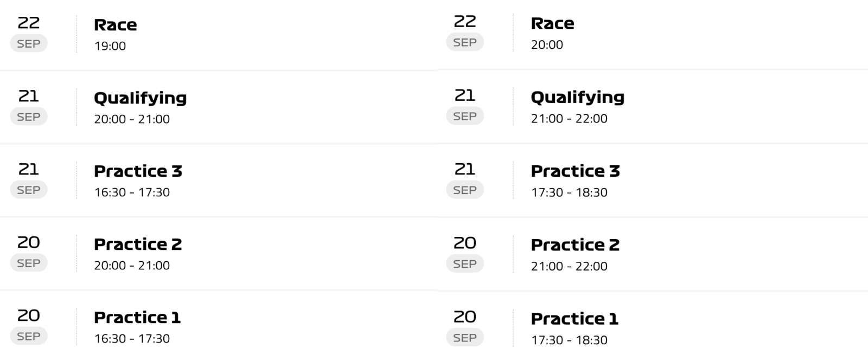868x361 pixels.
Task: Select the right Race 20:00 session
Action: 653,34
